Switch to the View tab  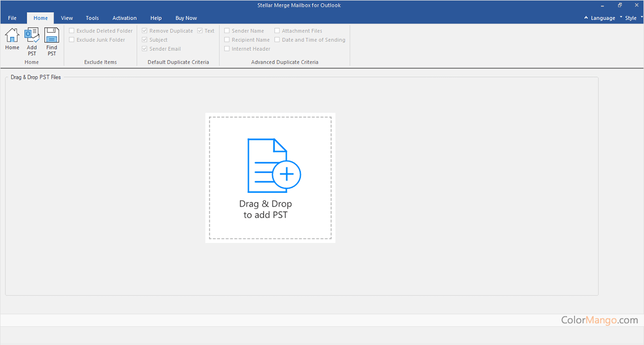(67, 18)
